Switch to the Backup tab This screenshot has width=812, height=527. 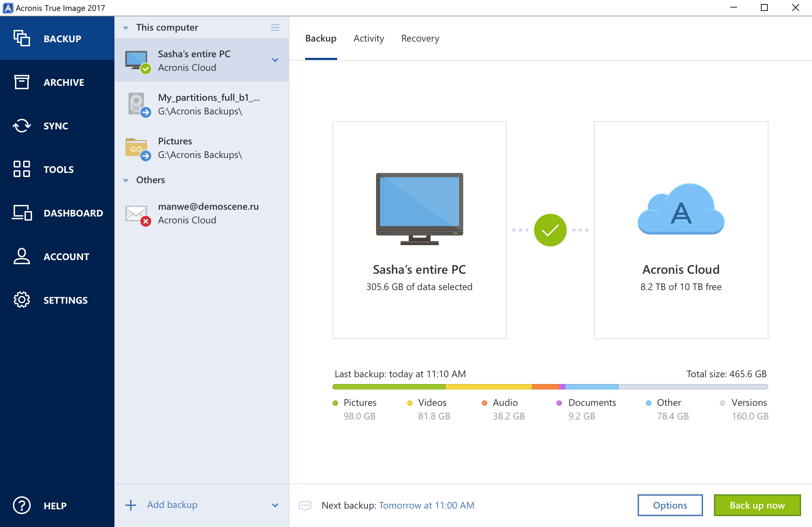point(321,38)
